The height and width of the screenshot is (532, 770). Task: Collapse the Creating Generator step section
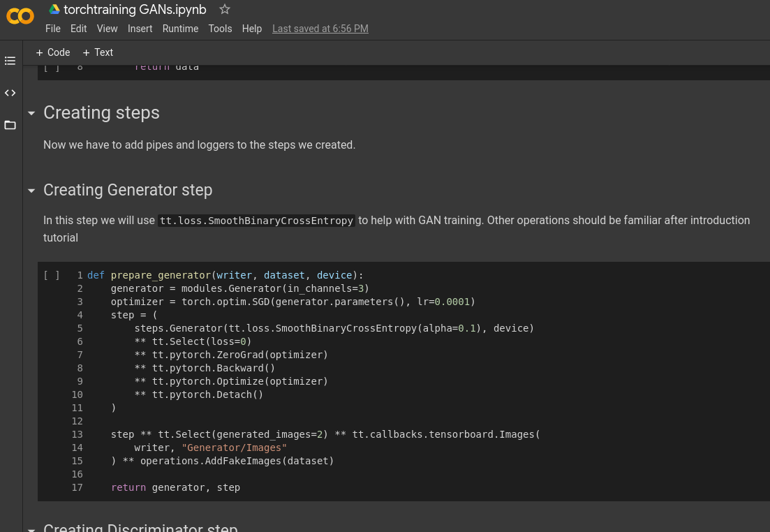click(x=31, y=191)
